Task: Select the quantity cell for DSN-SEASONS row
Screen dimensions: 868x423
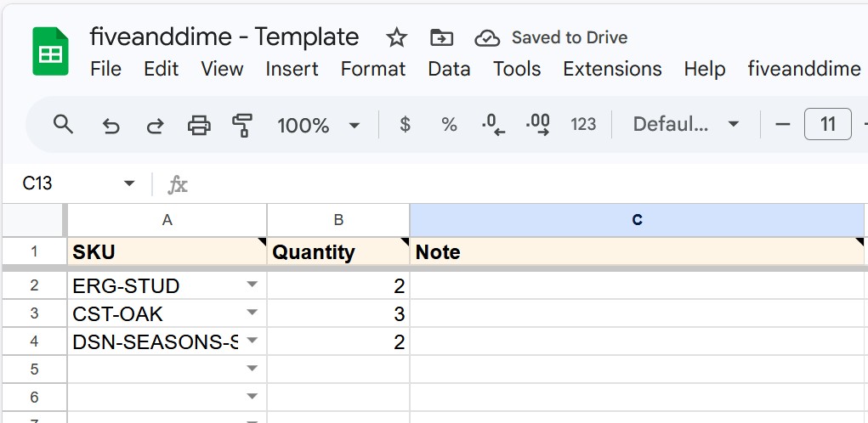Action: [x=338, y=341]
